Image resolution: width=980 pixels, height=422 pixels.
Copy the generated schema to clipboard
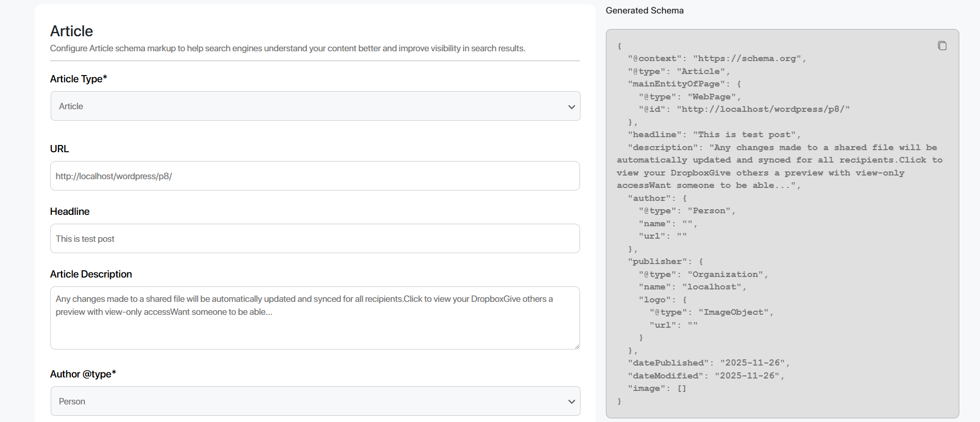pyautogui.click(x=942, y=46)
